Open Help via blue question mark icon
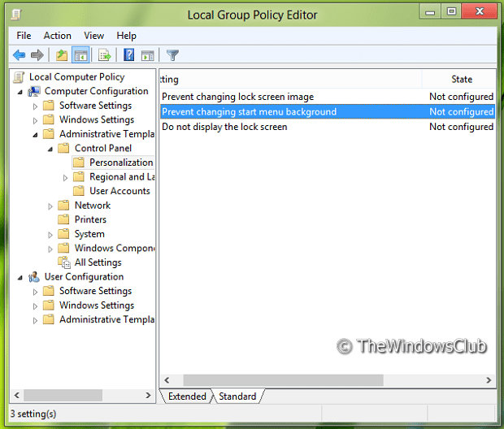This screenshot has width=504, height=429. [129, 55]
